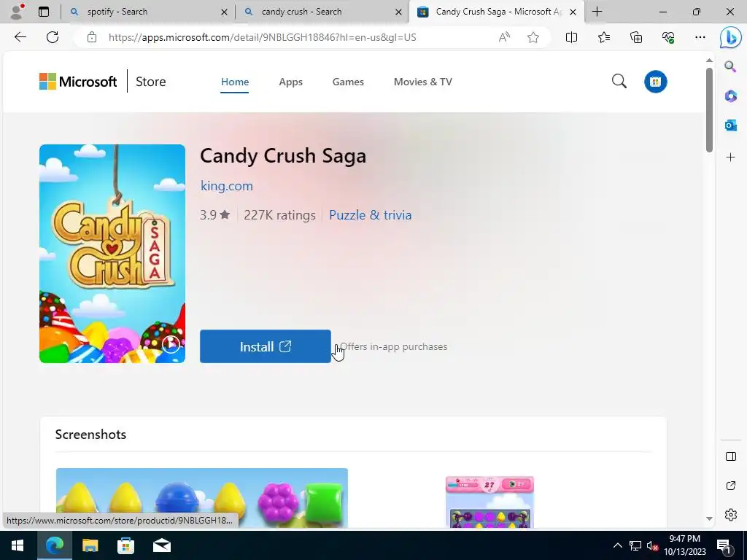Click the Edge sidebar search icon
747x560 pixels.
730,66
